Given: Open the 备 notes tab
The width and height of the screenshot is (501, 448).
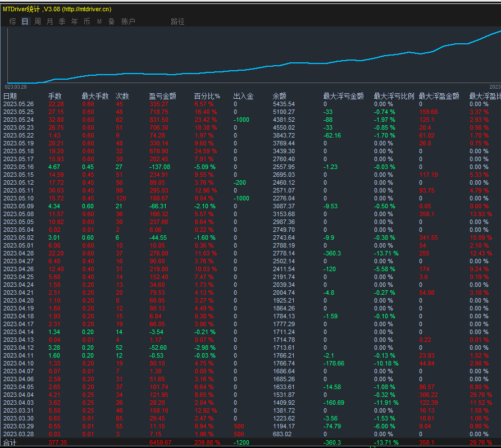Looking at the screenshot, I should pos(111,21).
